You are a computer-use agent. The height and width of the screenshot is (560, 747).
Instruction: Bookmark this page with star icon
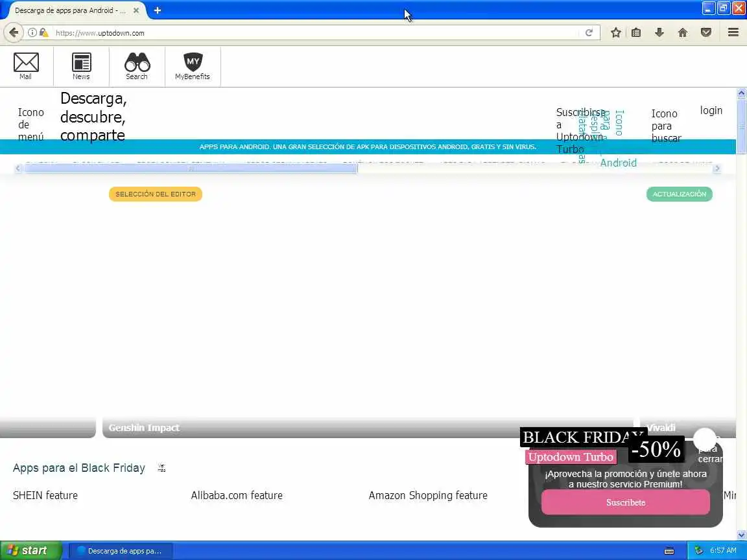point(615,32)
